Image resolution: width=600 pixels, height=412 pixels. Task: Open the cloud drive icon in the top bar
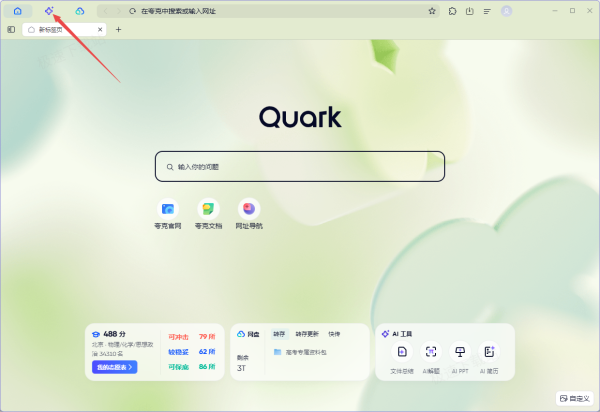[80, 11]
